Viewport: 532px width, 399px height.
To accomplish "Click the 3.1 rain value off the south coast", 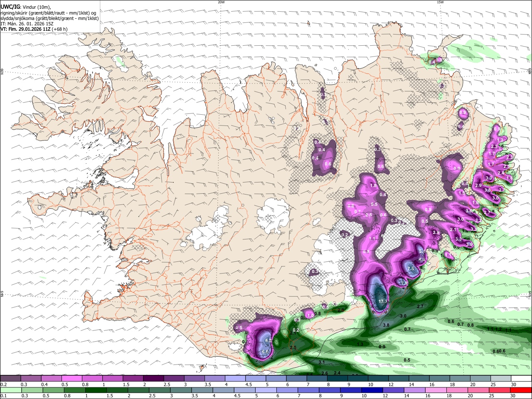I will point(321,362).
